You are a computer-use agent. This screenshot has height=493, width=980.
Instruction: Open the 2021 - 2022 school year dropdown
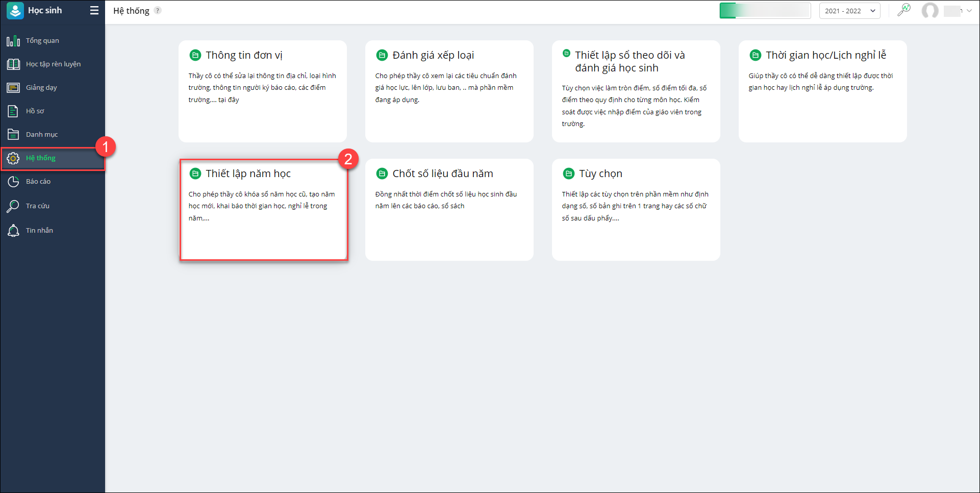(x=850, y=11)
